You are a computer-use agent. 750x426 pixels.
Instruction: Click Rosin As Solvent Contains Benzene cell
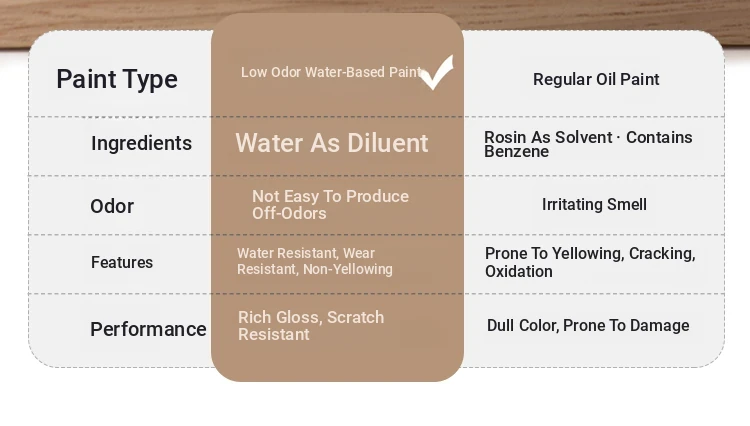588,144
